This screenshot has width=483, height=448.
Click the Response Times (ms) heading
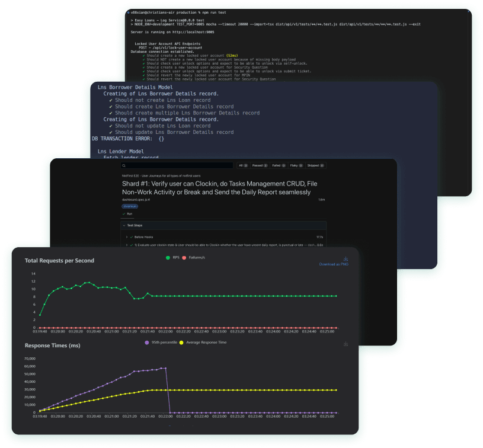[x=52, y=345]
